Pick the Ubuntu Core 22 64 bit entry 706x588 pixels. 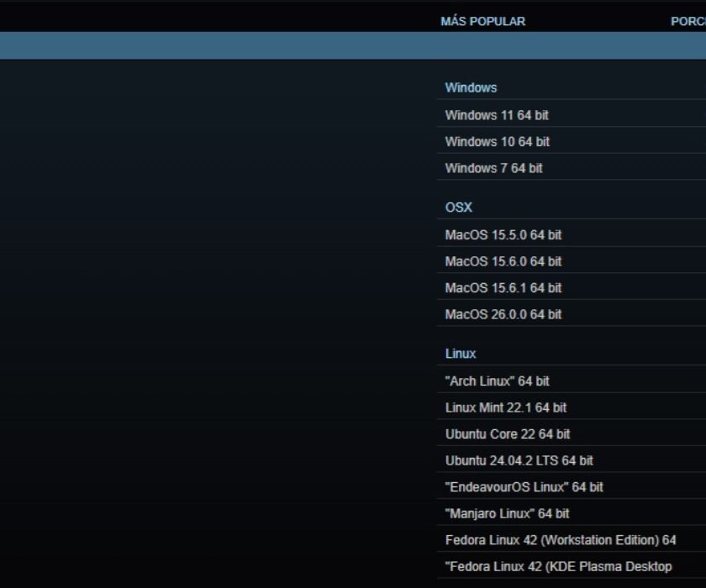coord(508,434)
